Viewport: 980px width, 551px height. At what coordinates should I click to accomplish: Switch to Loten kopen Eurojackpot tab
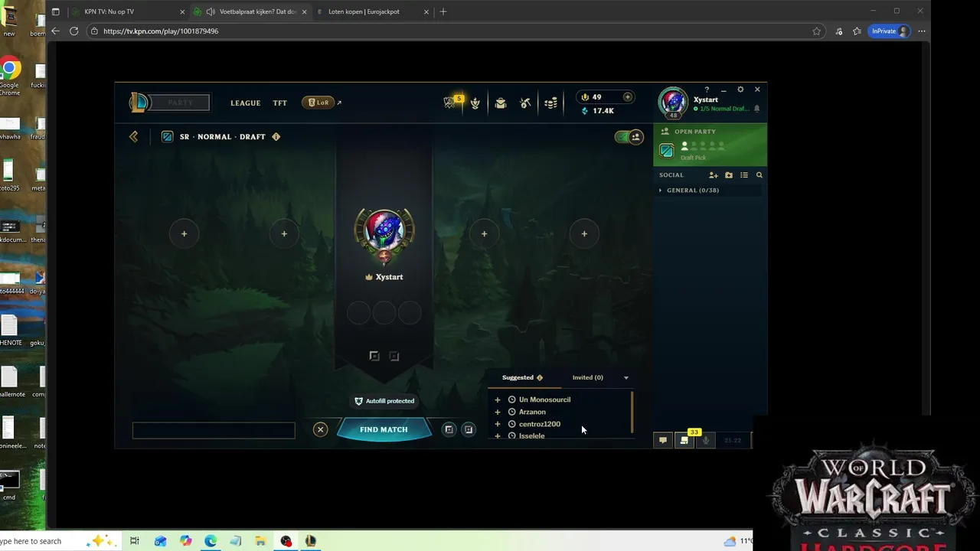click(372, 11)
